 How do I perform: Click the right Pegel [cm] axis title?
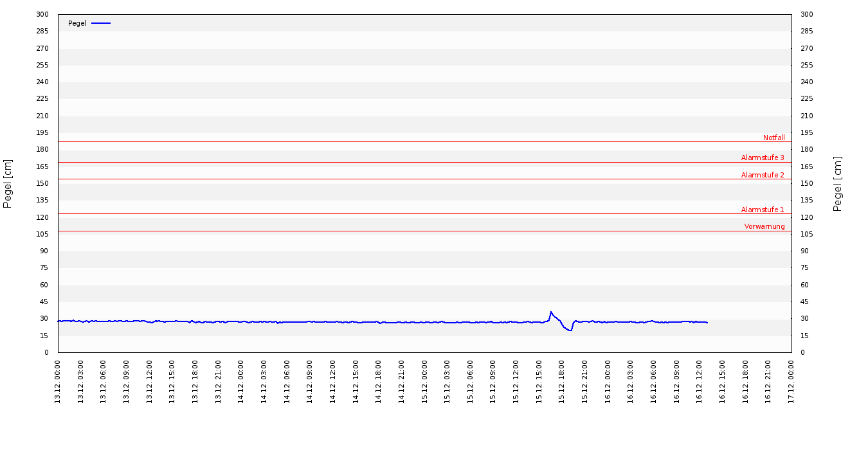coord(838,183)
